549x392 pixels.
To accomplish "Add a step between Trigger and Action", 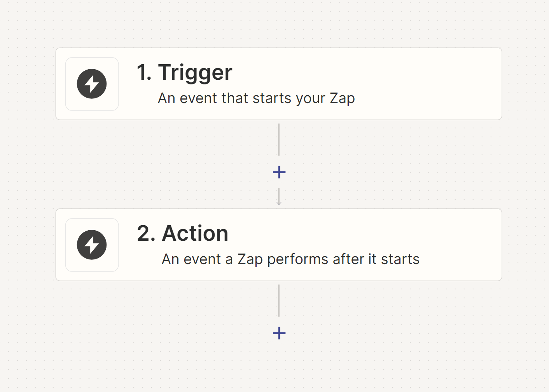I will (279, 172).
